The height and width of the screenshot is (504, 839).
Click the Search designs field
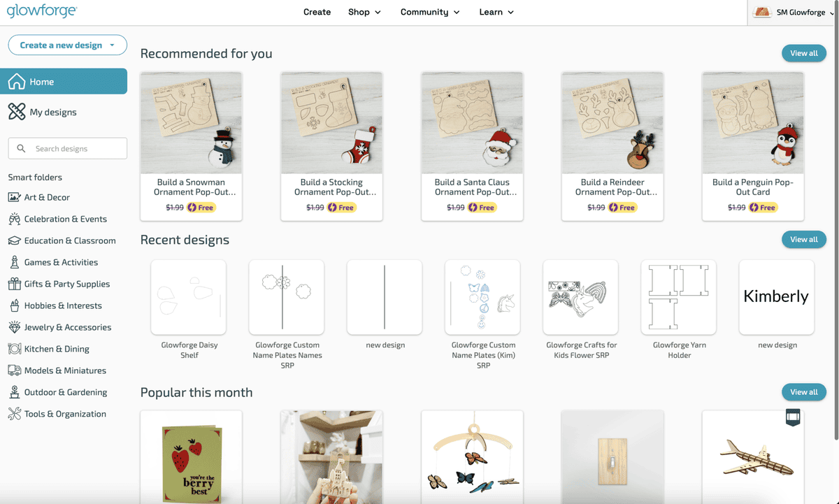(x=68, y=148)
